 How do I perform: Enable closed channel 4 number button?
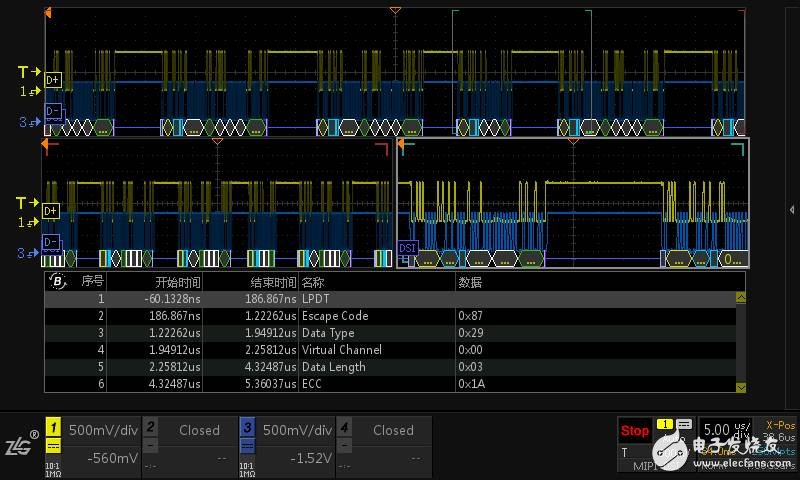344,427
